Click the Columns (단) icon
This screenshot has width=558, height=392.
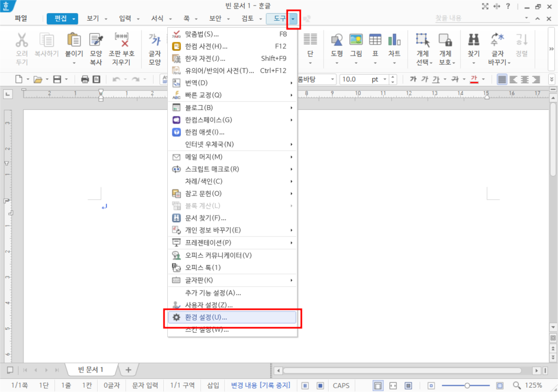tap(310, 40)
